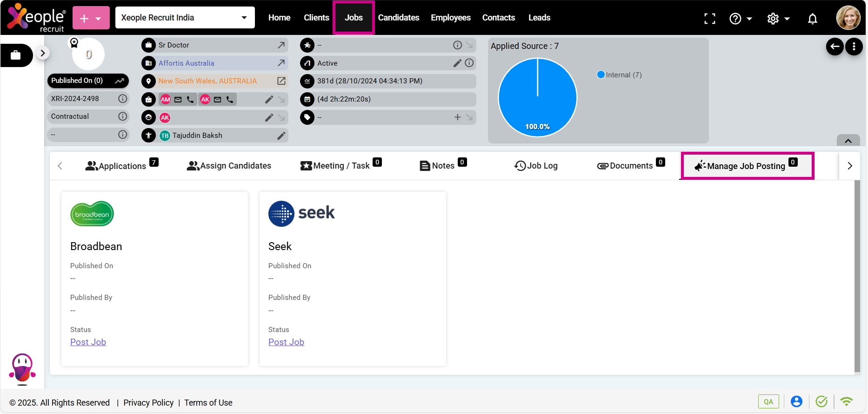Viewport: 868px width, 414px height.
Task: Open the three-dot more options menu
Action: [x=854, y=47]
